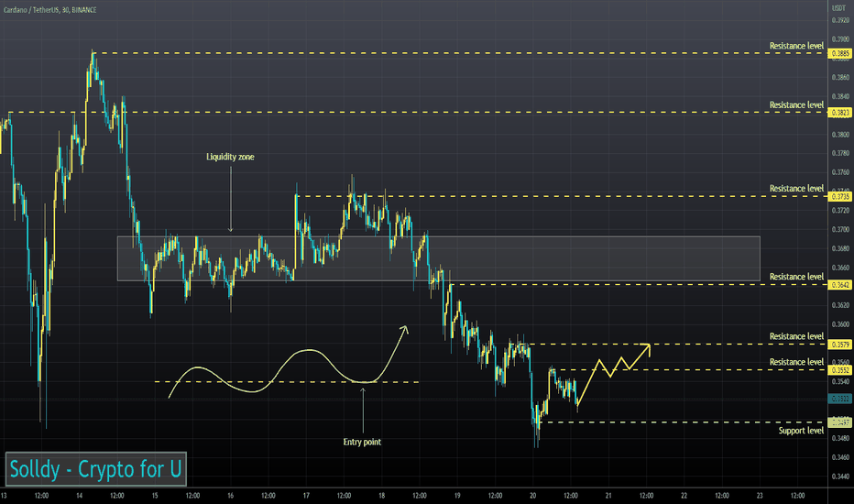Image resolution: width=854 pixels, height=504 pixels.
Task: Click the 0.3800 price axis tick
Action: 840,134
